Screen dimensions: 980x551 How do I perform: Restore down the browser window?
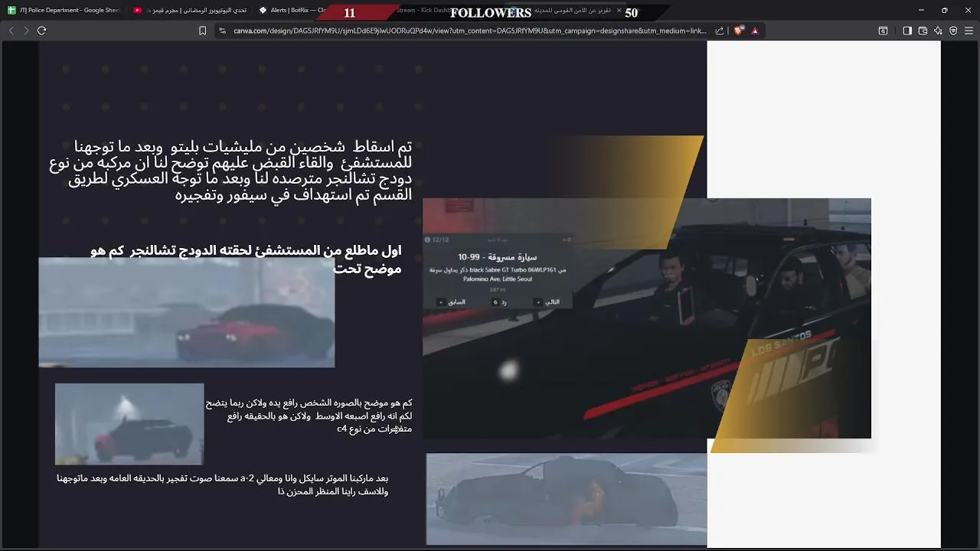pyautogui.click(x=944, y=10)
